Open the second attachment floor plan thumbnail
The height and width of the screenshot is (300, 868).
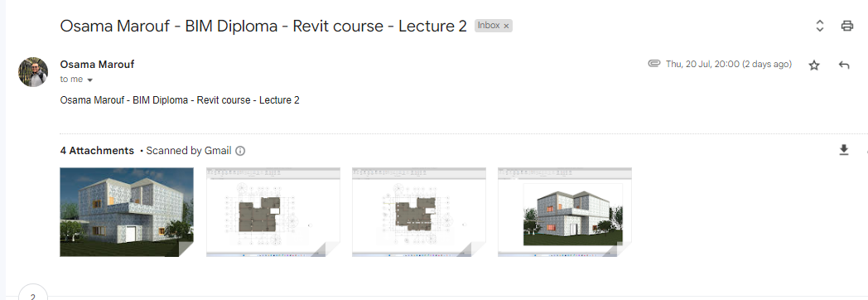tap(273, 212)
